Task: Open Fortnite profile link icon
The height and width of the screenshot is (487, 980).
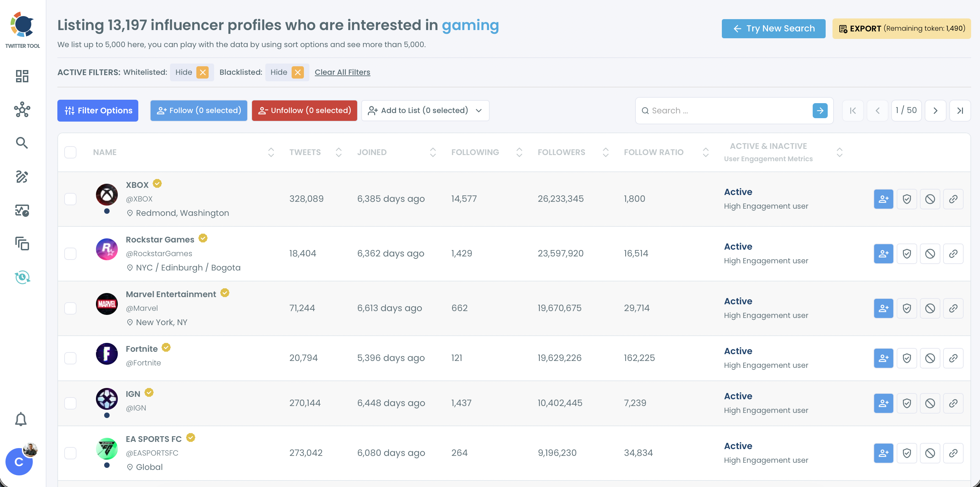Action: tap(953, 358)
